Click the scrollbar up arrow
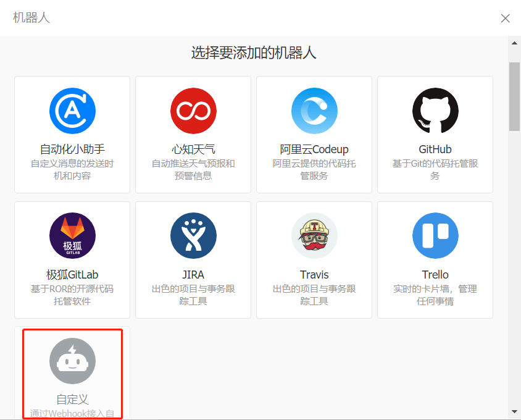This screenshot has width=521, height=420. point(514,43)
